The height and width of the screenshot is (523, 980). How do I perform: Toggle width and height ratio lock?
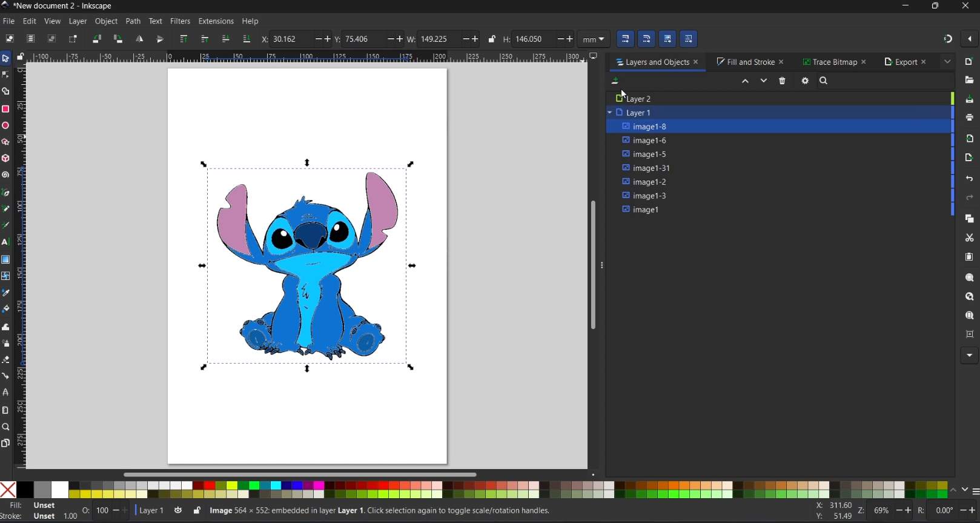pos(492,39)
